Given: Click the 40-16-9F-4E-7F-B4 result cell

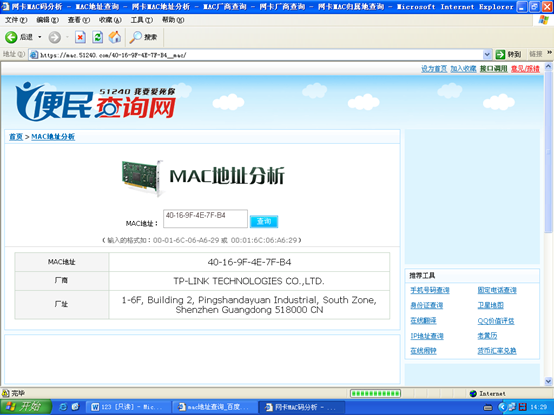Looking at the screenshot, I should tap(249, 262).
